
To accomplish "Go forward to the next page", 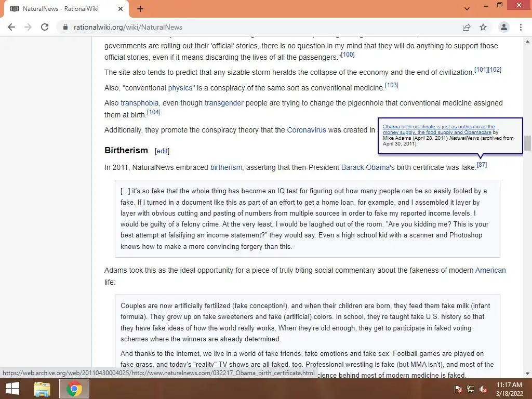I will click(28, 27).
